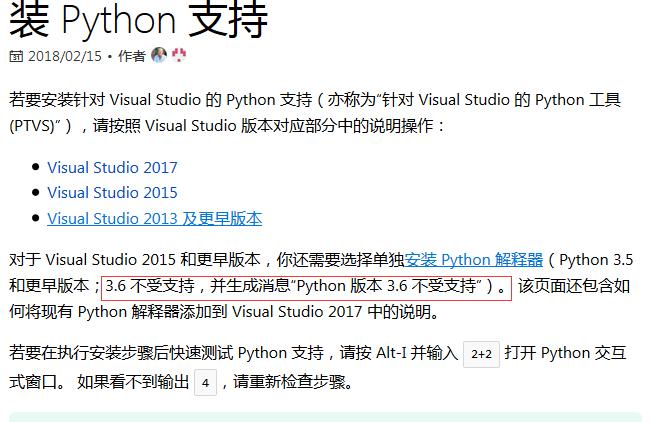The height and width of the screenshot is (422, 665).
Task: Click the calendar icon beside the date
Action: tap(16, 56)
